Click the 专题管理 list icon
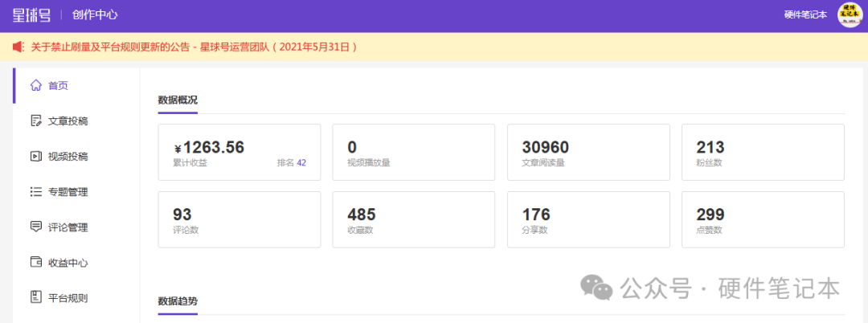The image size is (868, 323). [35, 192]
